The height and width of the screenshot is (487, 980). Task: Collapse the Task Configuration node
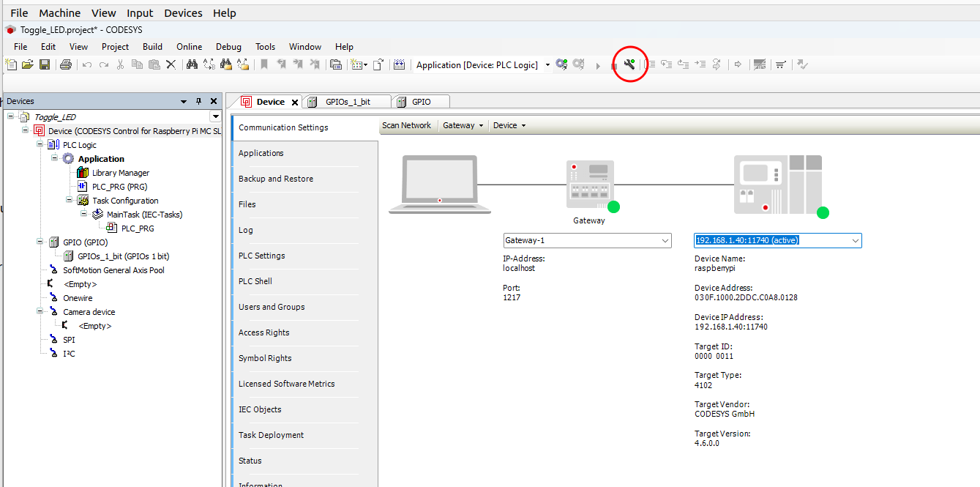[69, 200]
